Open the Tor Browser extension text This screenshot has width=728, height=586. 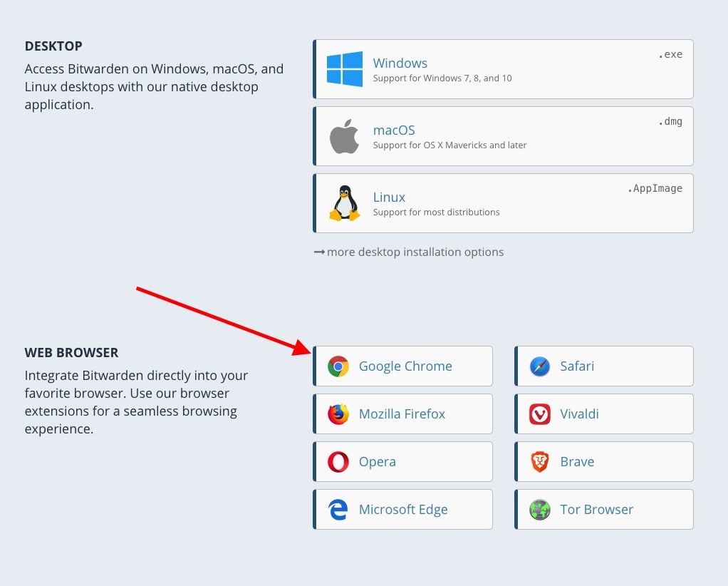[x=597, y=510]
